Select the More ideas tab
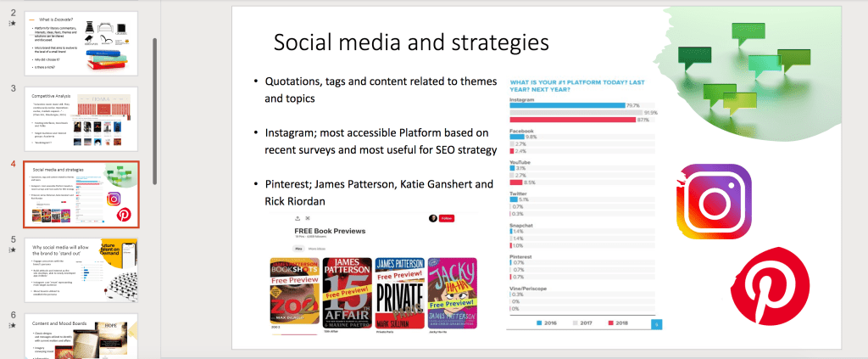Viewport: 868px width, 359px height. point(317,248)
